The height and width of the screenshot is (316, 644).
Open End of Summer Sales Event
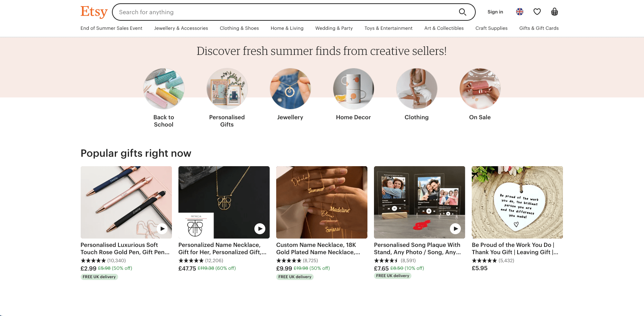pos(111,28)
